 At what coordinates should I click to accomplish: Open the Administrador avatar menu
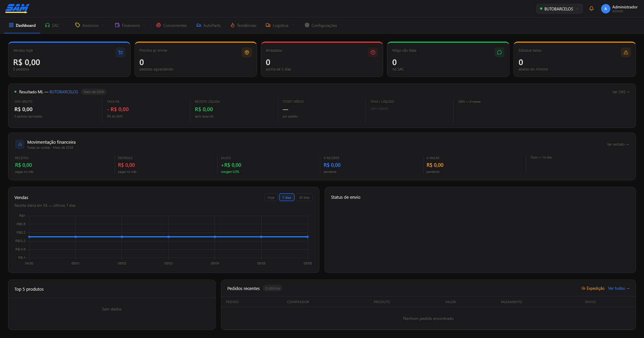click(x=605, y=9)
